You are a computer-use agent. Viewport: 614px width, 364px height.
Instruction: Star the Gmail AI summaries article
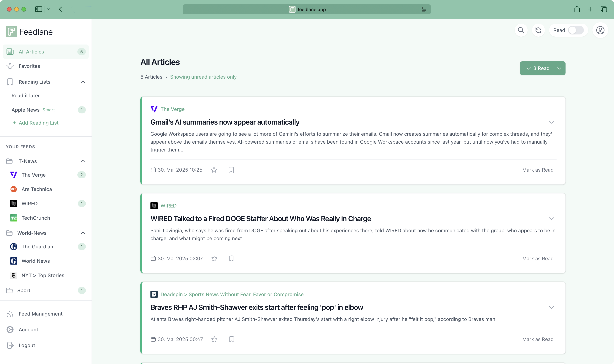pos(214,170)
